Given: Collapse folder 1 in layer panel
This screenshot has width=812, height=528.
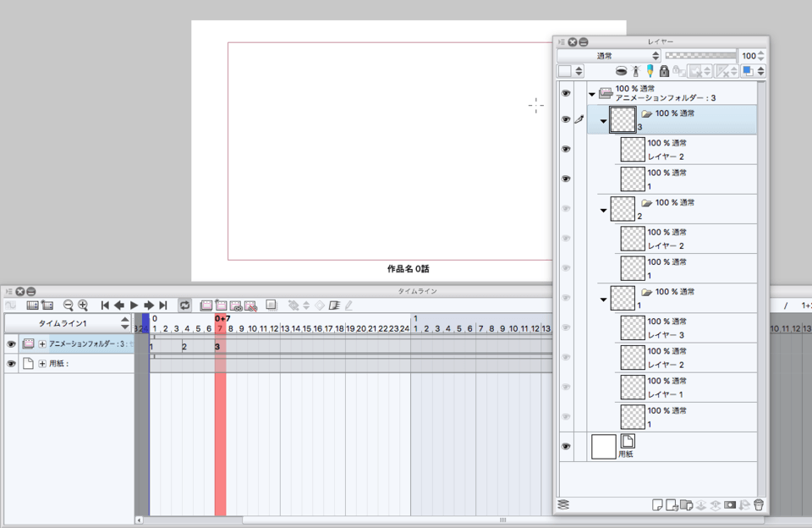Looking at the screenshot, I should click(x=603, y=300).
